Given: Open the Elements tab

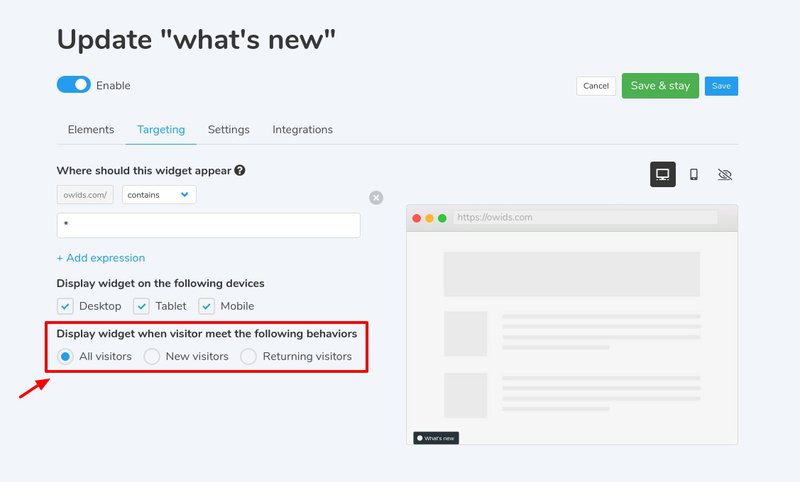Looking at the screenshot, I should coord(91,130).
